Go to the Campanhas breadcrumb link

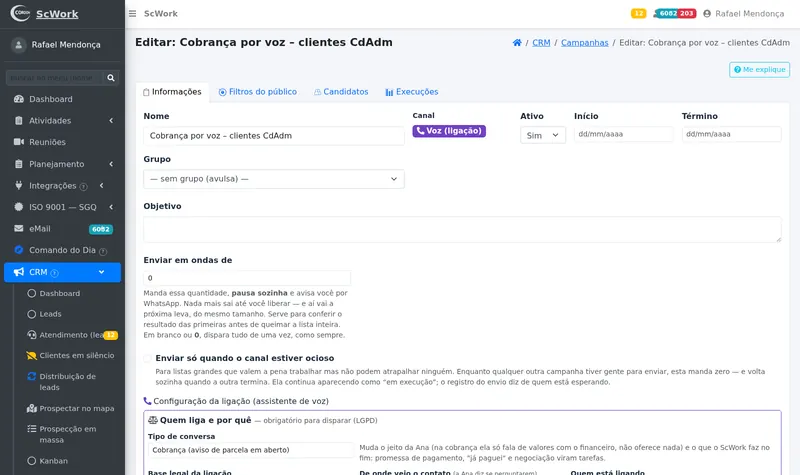coord(585,43)
